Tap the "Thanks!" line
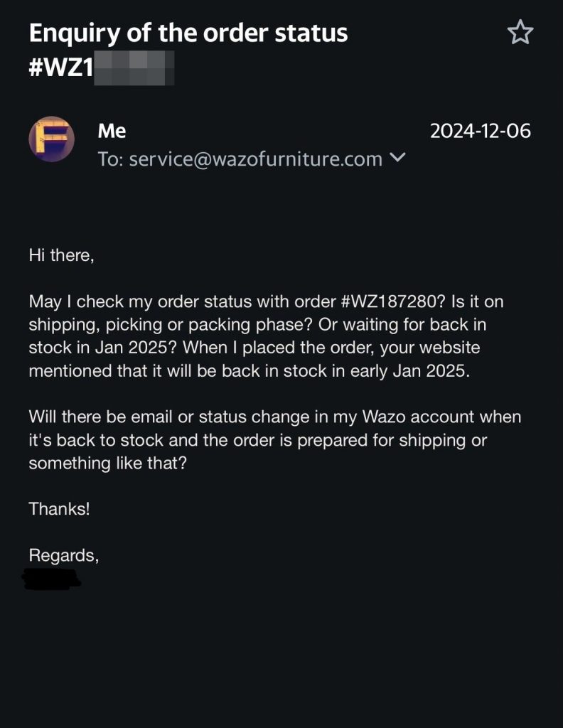The height and width of the screenshot is (728, 563). (x=59, y=509)
